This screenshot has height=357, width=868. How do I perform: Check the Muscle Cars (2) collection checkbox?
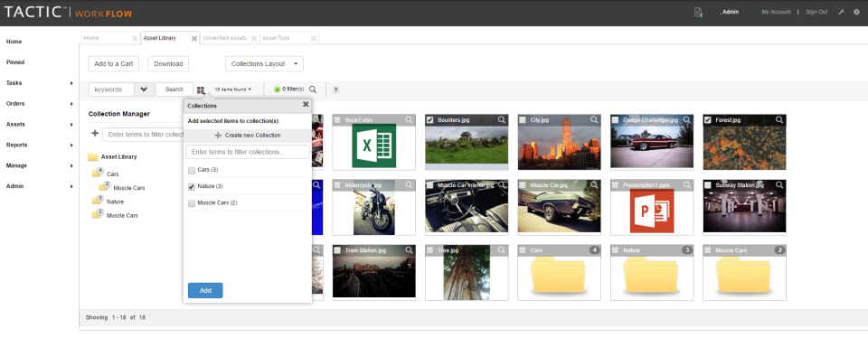click(192, 203)
